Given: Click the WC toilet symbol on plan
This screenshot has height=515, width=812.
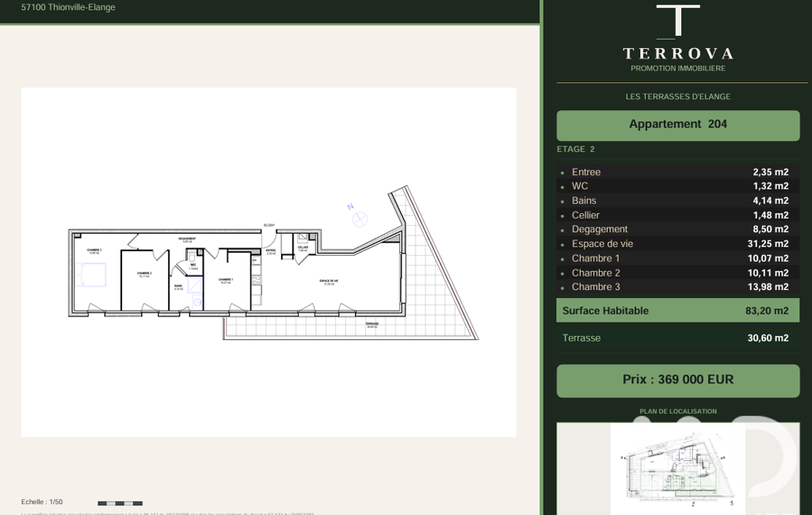Looking at the screenshot, I should coord(191,257).
